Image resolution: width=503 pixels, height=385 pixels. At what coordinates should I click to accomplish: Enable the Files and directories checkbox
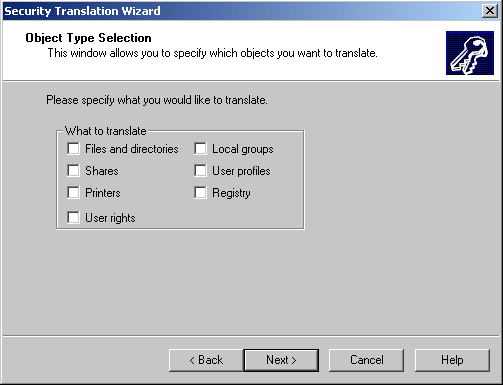[x=73, y=149]
